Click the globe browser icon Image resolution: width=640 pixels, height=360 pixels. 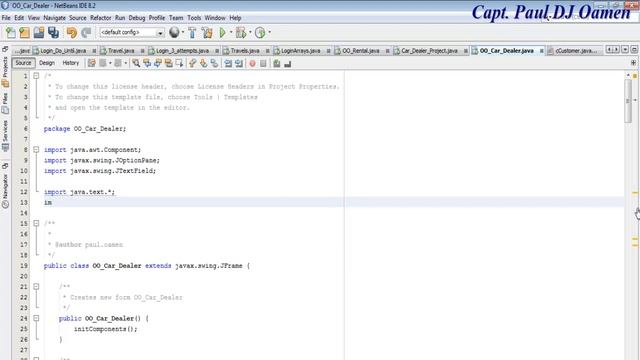pos(174,32)
